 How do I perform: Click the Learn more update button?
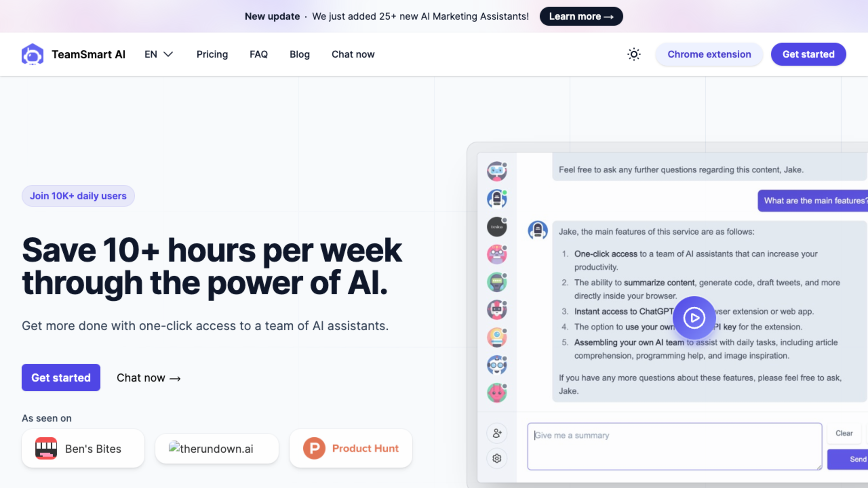click(x=581, y=16)
